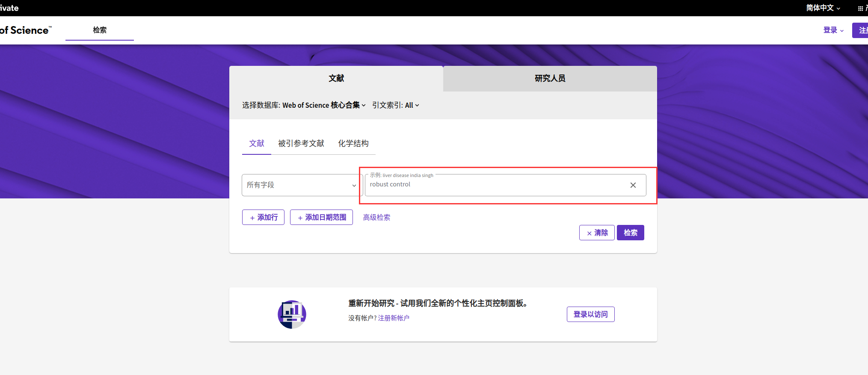Select the 被引参考文献 sub-tab
This screenshot has width=868, height=375.
(x=301, y=143)
